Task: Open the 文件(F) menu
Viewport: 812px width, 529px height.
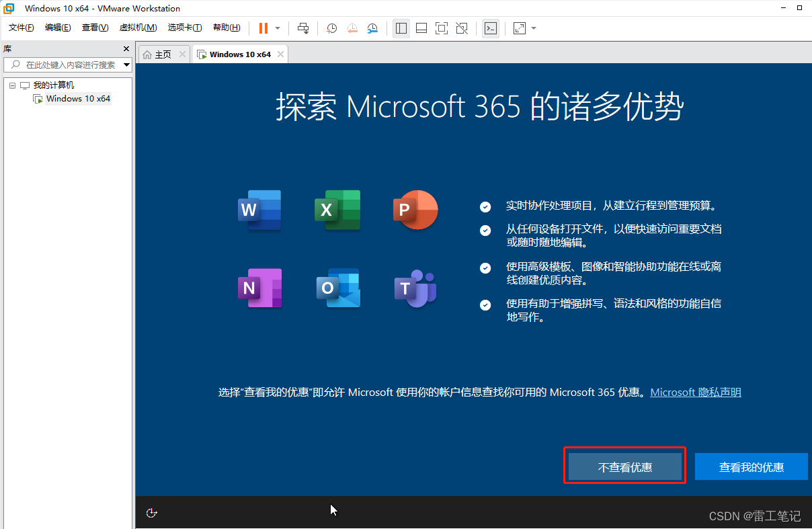Action: coord(22,28)
